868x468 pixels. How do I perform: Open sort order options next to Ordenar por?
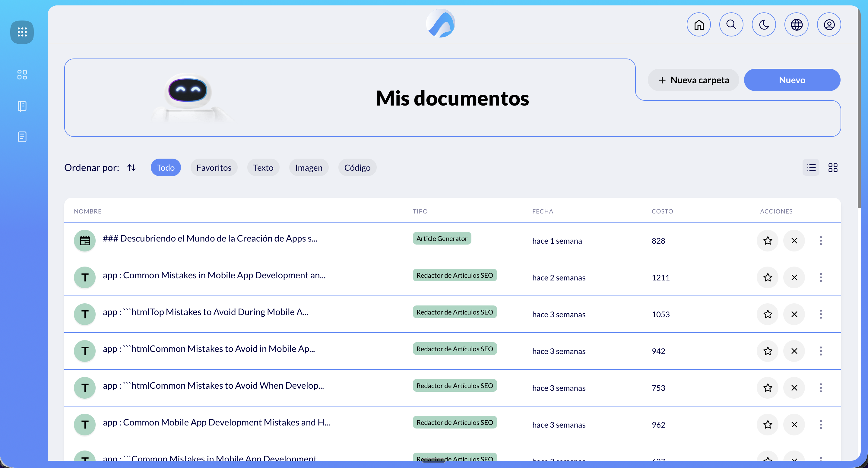(x=131, y=167)
